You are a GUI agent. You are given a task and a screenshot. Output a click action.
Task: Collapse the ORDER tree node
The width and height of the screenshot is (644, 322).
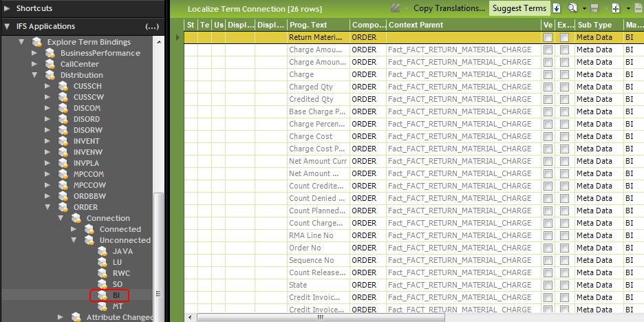(47, 207)
